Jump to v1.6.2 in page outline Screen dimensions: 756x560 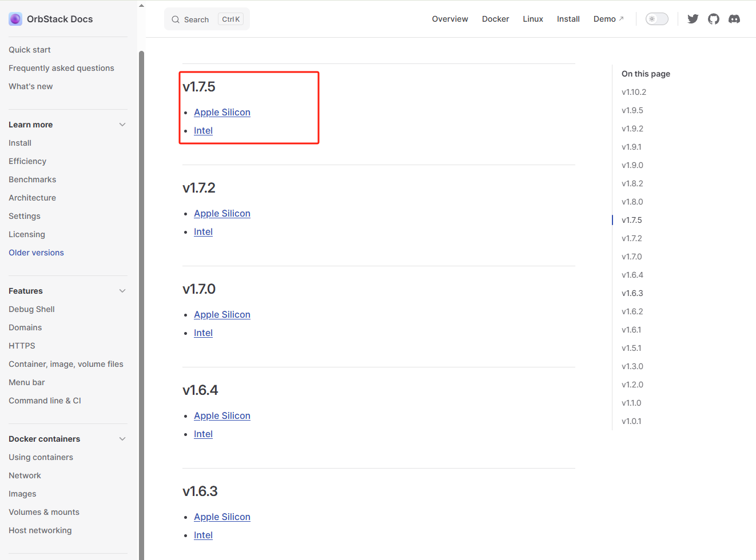point(632,311)
